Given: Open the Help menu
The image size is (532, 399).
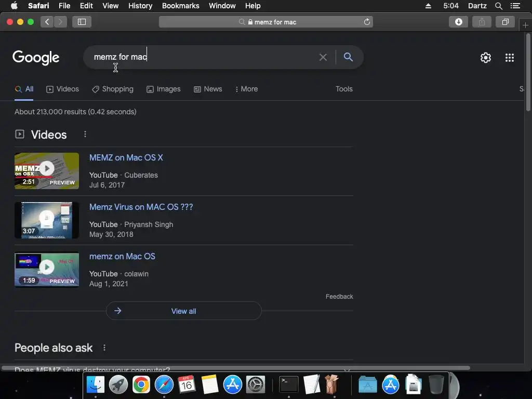Looking at the screenshot, I should coord(253,6).
